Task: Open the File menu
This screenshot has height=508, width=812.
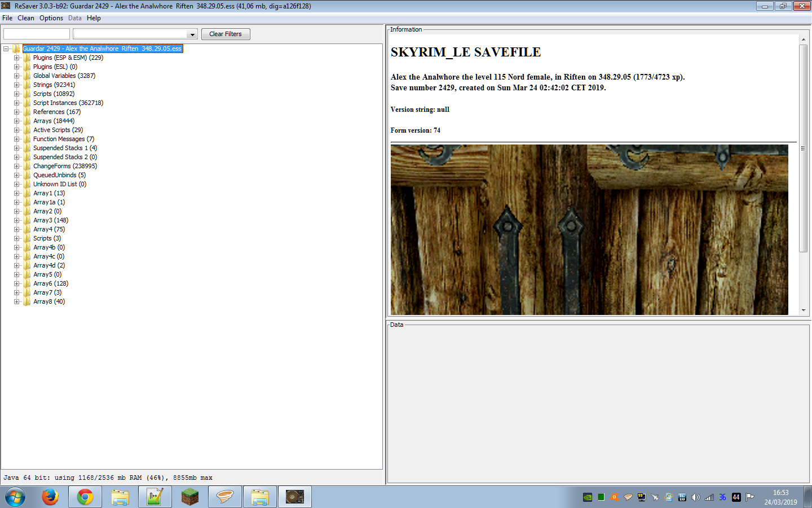Action: 7,18
